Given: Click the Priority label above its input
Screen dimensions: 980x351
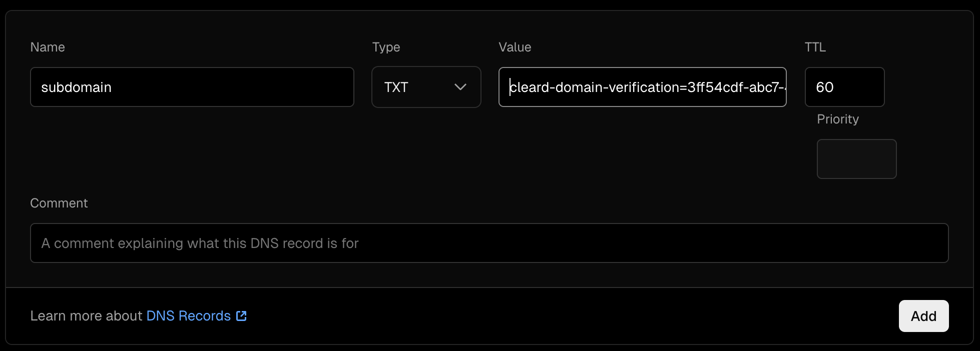Looking at the screenshot, I should point(837,119).
